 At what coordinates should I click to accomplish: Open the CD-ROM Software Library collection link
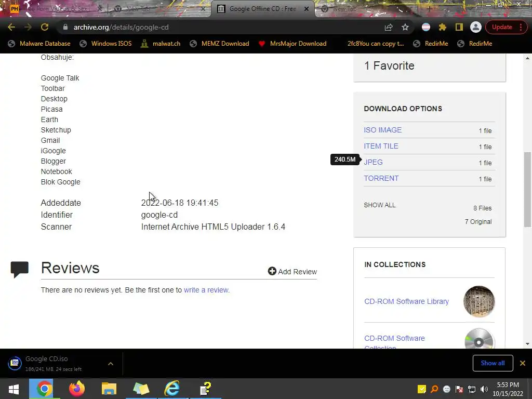[406, 301]
